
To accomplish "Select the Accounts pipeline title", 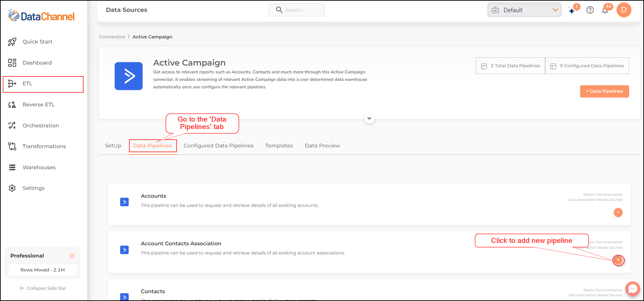I will (153, 196).
